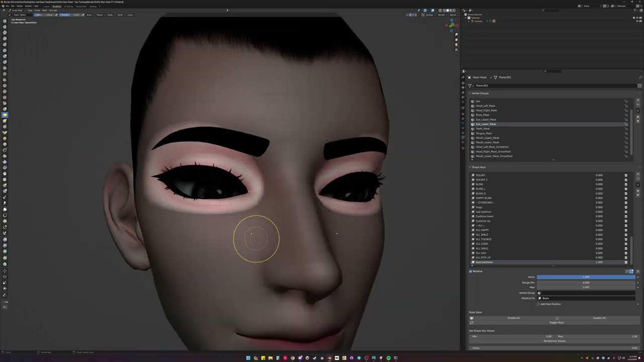The height and width of the screenshot is (362, 644).
Task: Collapse the Vertex Groups panel
Action: pos(470,93)
